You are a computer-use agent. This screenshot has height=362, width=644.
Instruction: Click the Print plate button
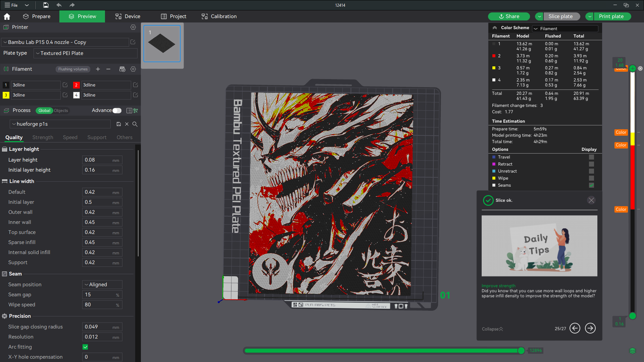pyautogui.click(x=612, y=16)
